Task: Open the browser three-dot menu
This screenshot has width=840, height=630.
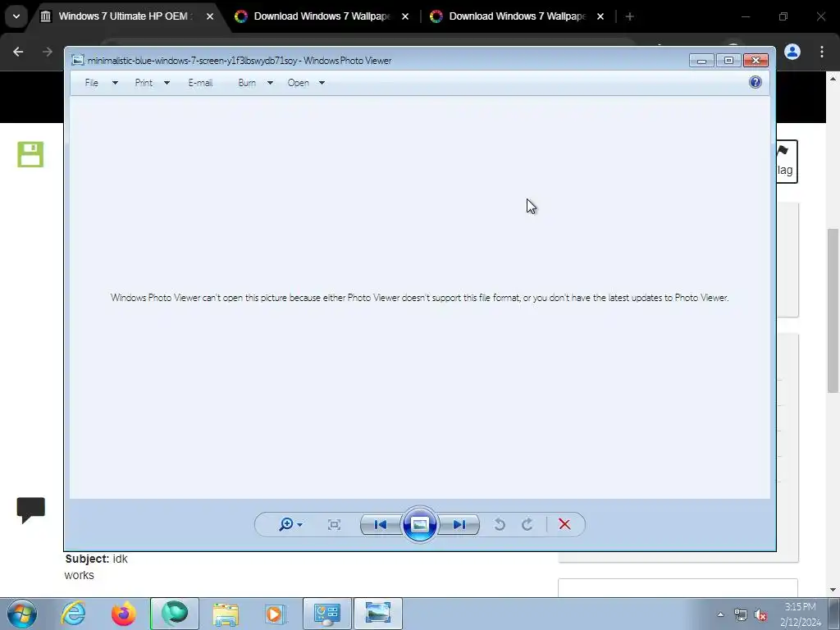Action: click(822, 52)
